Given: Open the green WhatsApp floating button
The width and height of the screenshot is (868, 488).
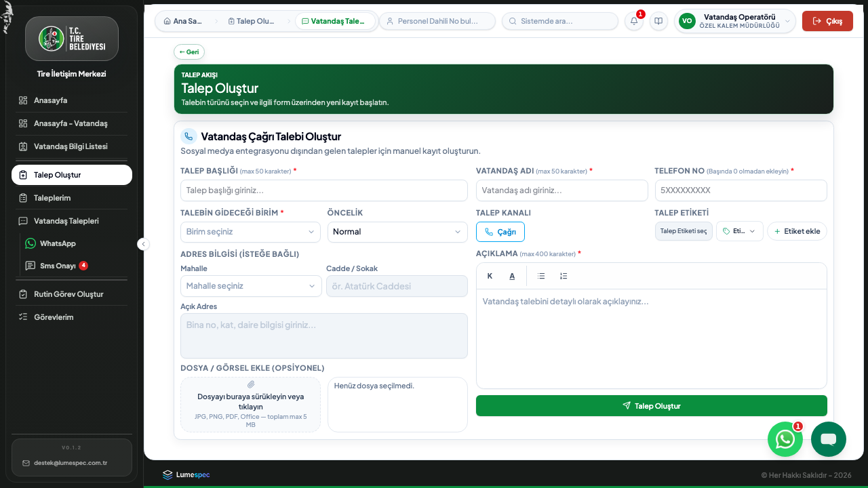Looking at the screenshot, I should click(x=785, y=439).
